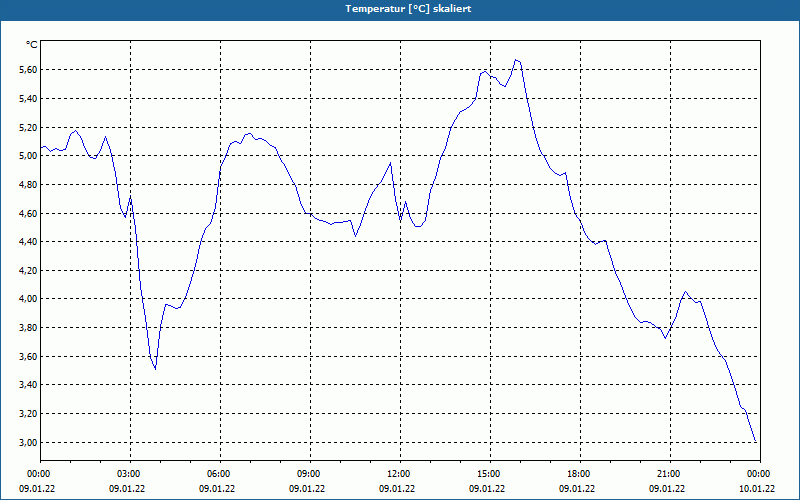Click the 12:00 time label

tap(400, 474)
